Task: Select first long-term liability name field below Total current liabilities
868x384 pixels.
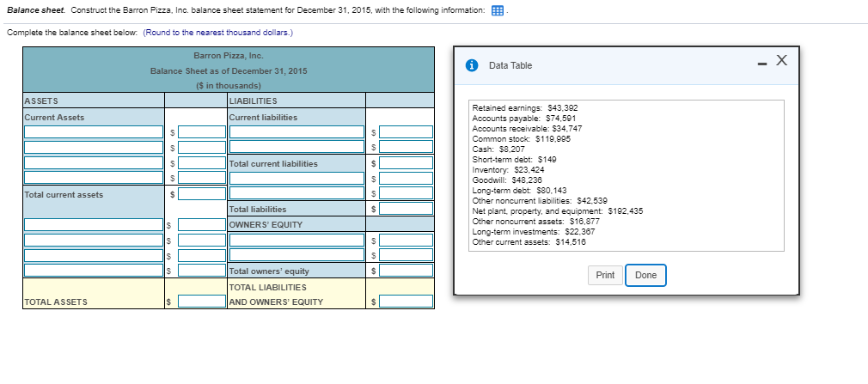Action: point(296,178)
